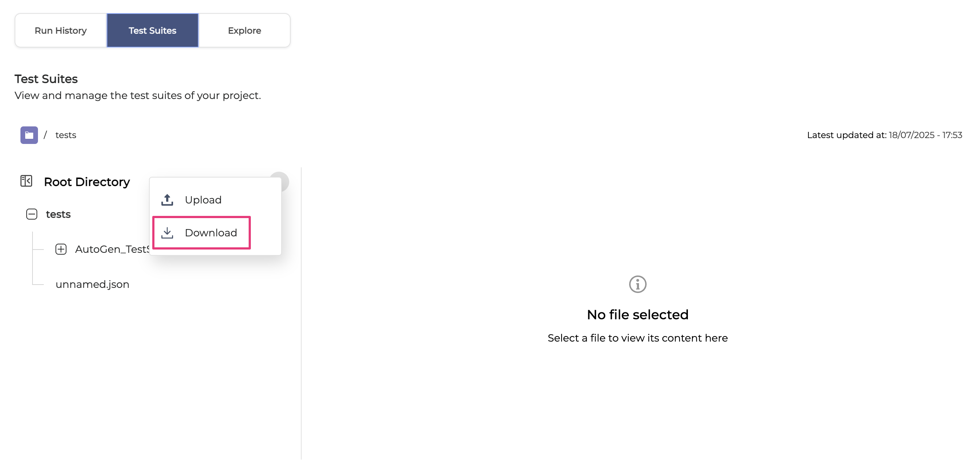980x472 pixels.
Task: Click the tests breadcrumb path
Action: [x=65, y=135]
